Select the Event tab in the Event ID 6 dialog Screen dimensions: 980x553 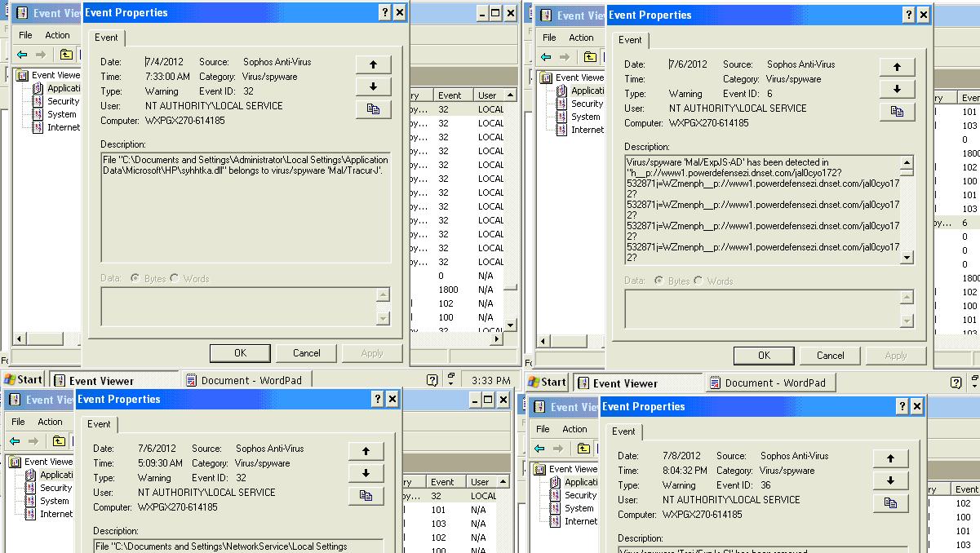pyautogui.click(x=630, y=40)
